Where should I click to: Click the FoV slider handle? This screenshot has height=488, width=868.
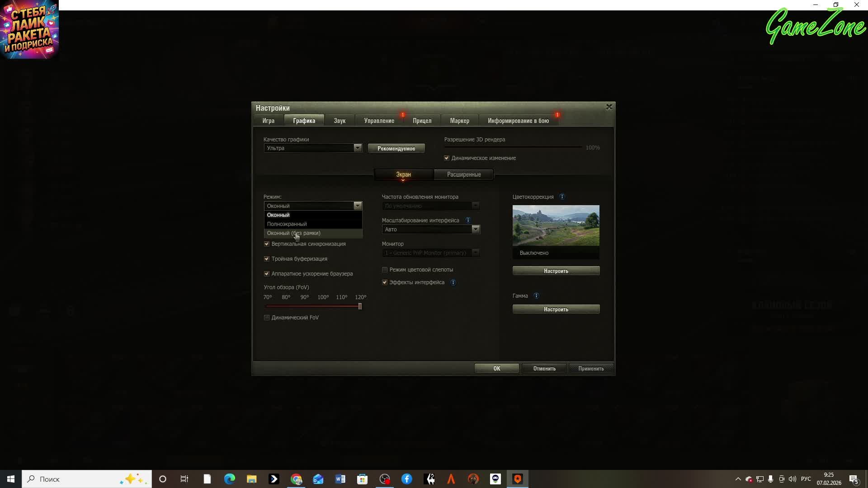(x=360, y=306)
